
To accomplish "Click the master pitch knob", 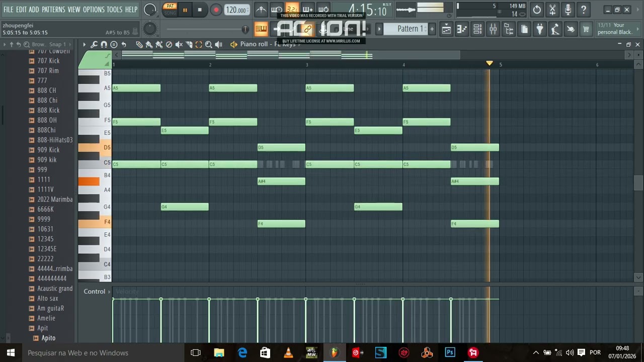I will pyautogui.click(x=150, y=29).
